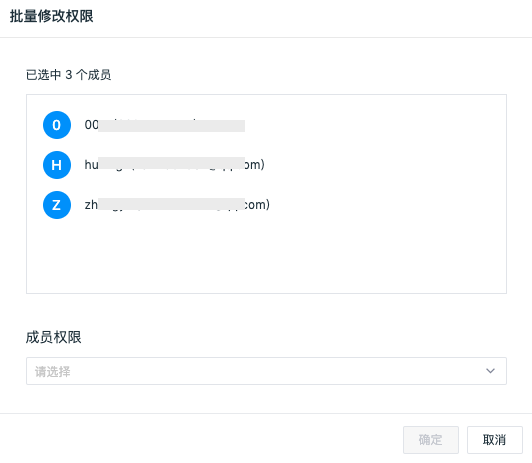Click the blue "0" member avatar
532x463 pixels.
(57, 125)
